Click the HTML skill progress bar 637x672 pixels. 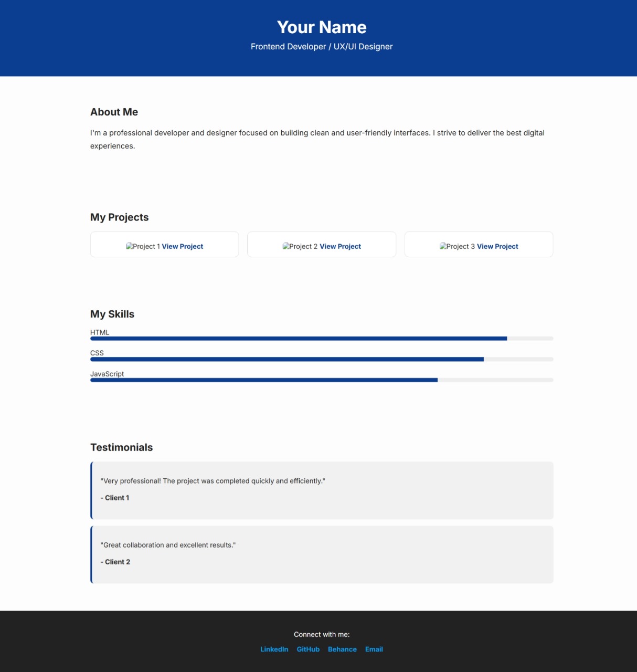[322, 339]
